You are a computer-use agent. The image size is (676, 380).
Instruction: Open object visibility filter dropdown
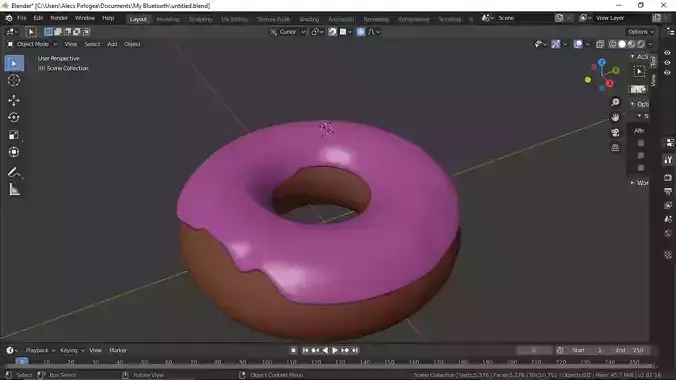tap(539, 44)
